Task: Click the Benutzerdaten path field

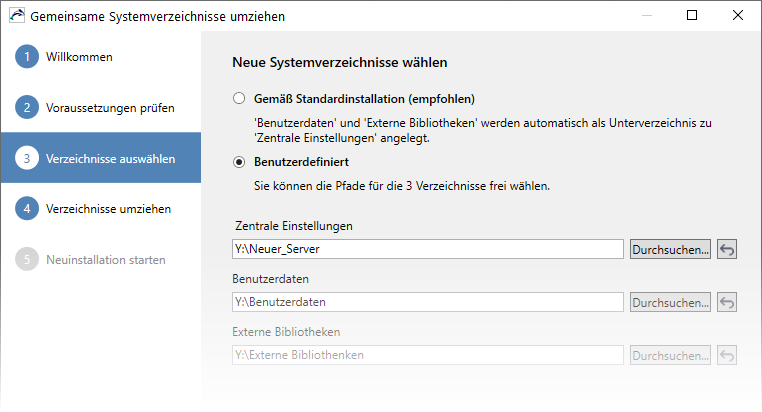Action: 428,302
